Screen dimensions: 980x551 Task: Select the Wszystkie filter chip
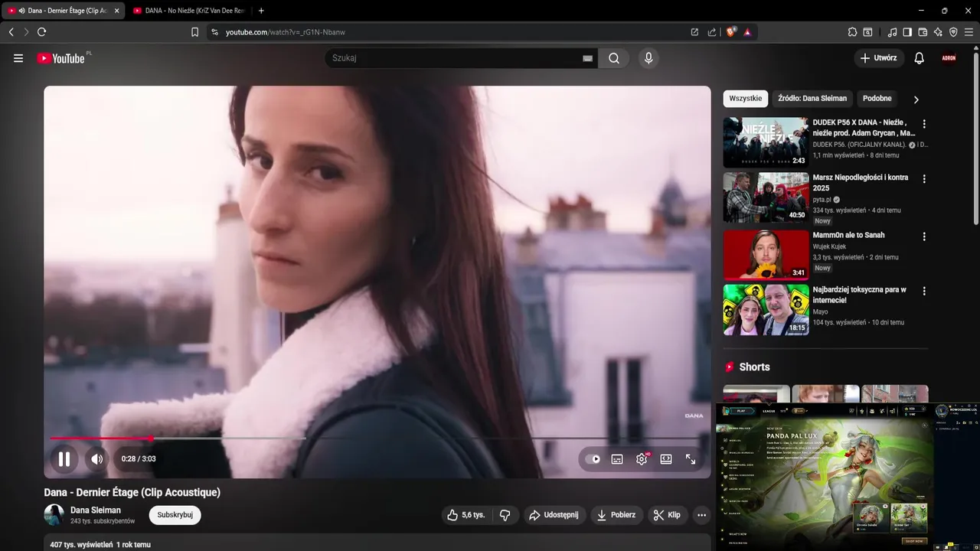(x=746, y=99)
